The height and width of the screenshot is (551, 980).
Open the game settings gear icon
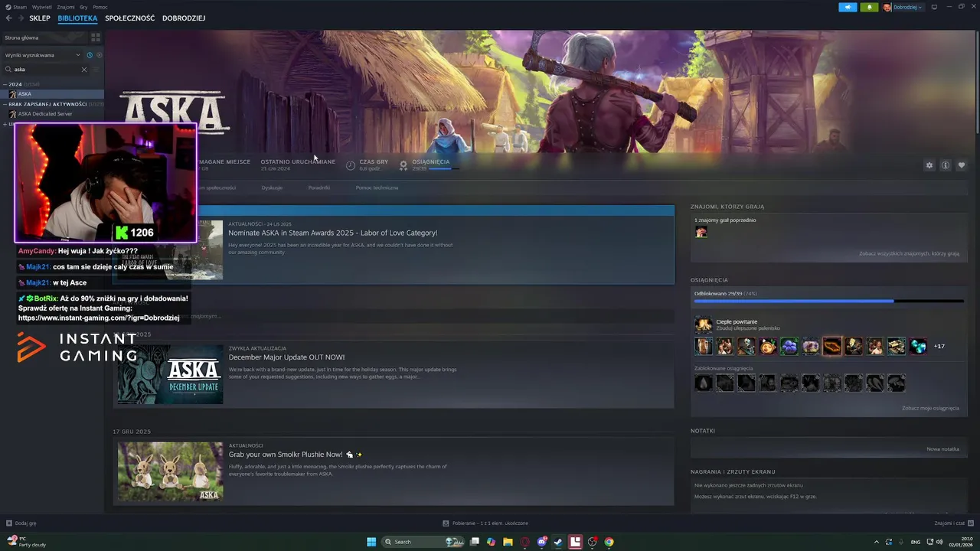click(929, 165)
